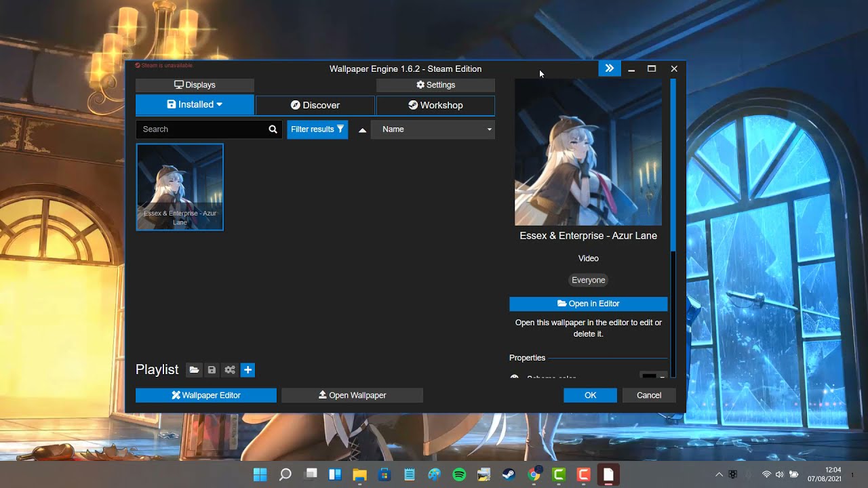Open Task View on taskbar

(x=311, y=474)
